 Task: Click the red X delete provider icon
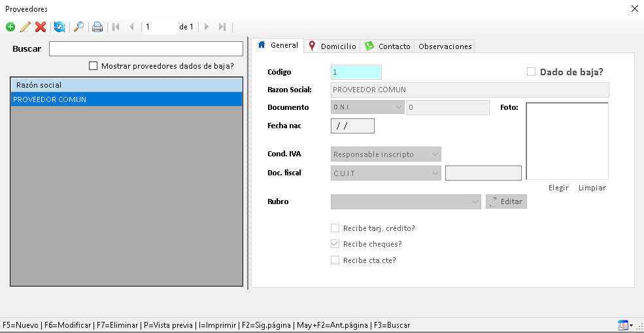(x=41, y=27)
